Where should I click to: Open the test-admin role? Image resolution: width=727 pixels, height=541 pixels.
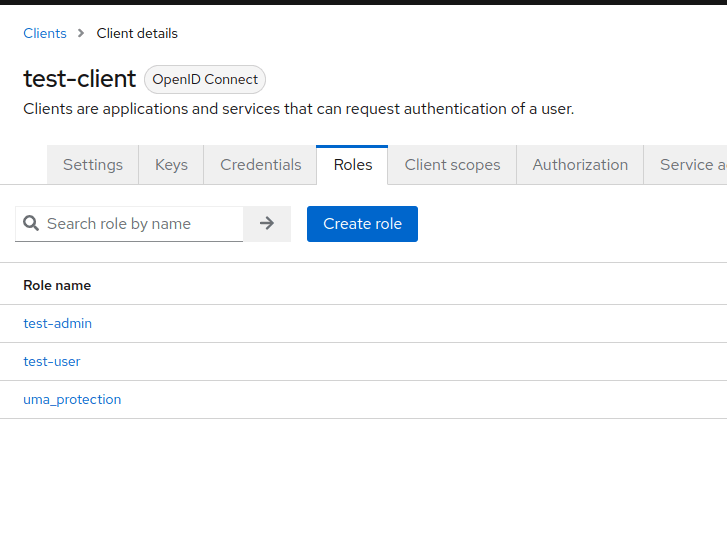click(58, 324)
